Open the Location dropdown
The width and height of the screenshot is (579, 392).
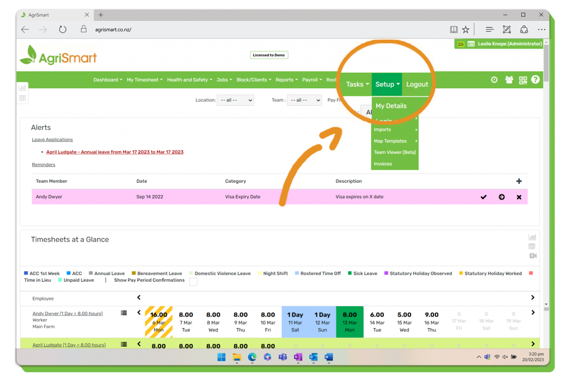(x=235, y=100)
